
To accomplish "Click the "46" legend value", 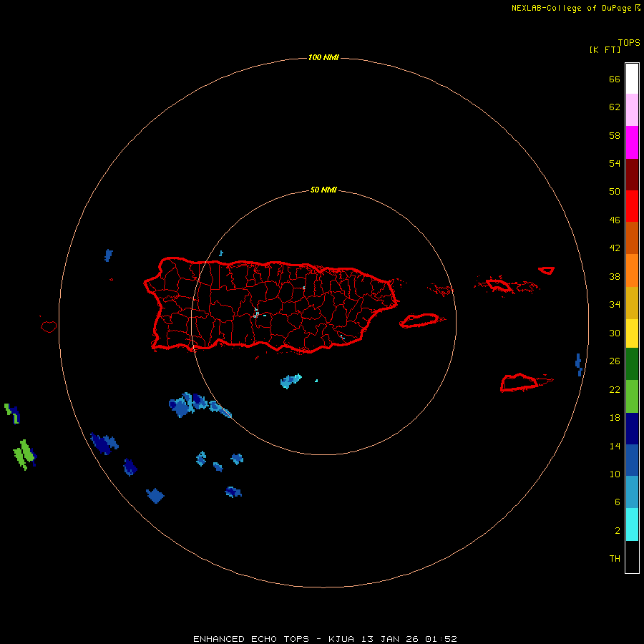I will [x=615, y=220].
